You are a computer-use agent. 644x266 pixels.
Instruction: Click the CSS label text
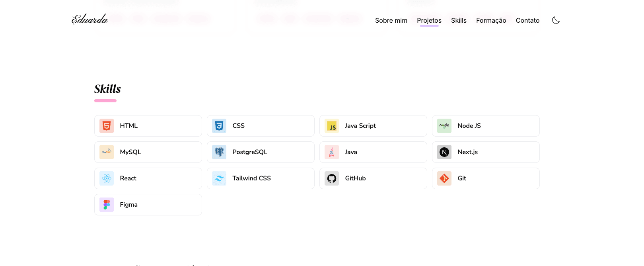pos(239,126)
